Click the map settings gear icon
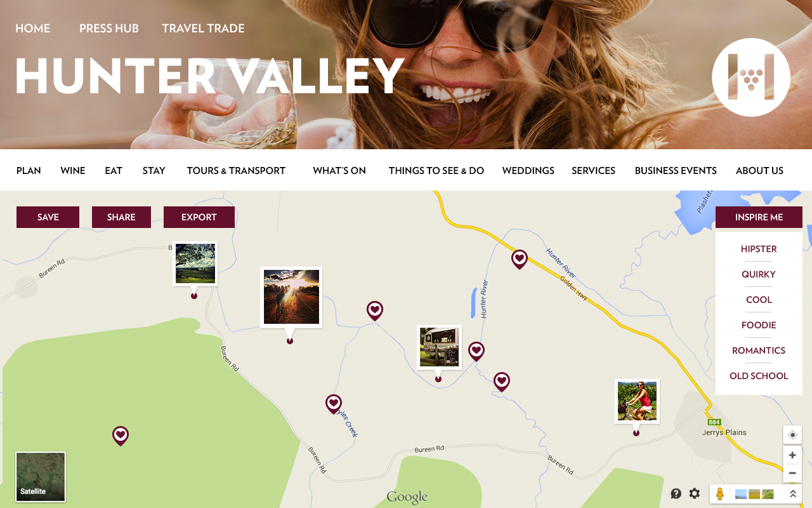The width and height of the screenshot is (812, 508). [x=695, y=493]
